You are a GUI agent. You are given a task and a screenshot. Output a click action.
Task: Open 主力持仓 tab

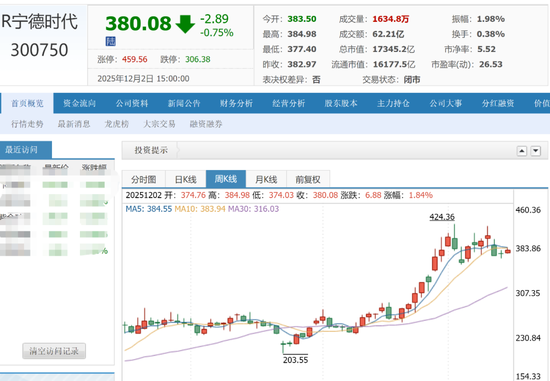[393, 103]
